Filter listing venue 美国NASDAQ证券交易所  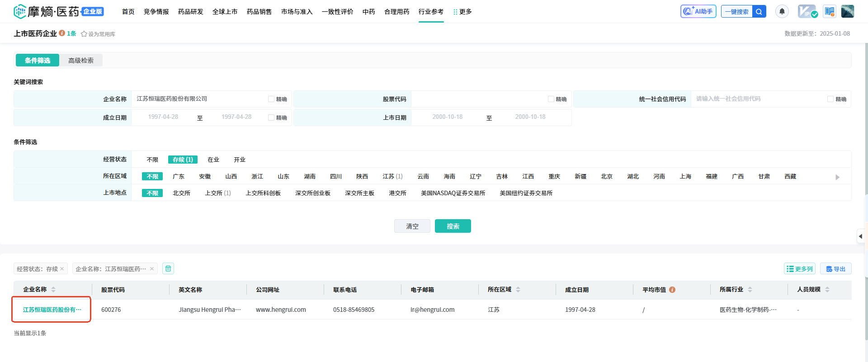[x=453, y=193]
